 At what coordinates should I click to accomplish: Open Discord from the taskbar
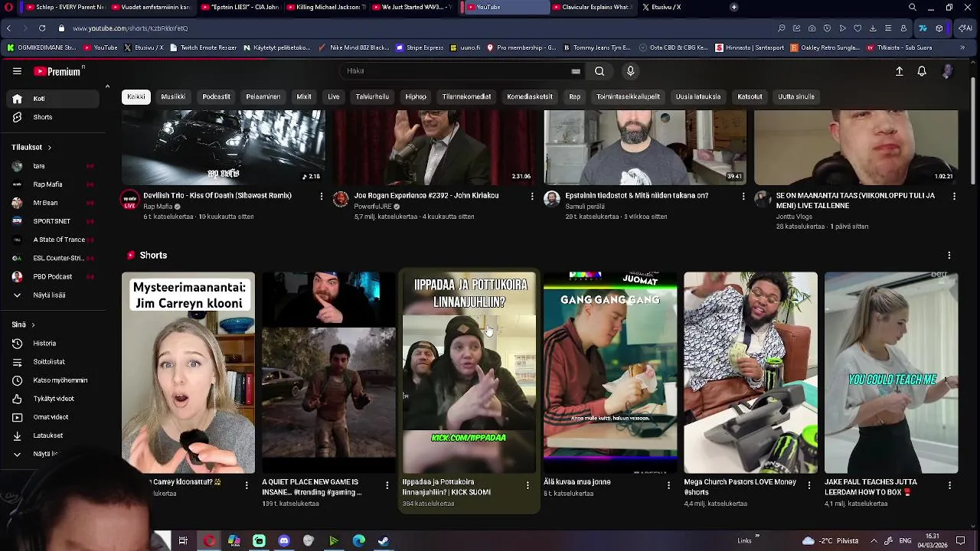(x=284, y=541)
